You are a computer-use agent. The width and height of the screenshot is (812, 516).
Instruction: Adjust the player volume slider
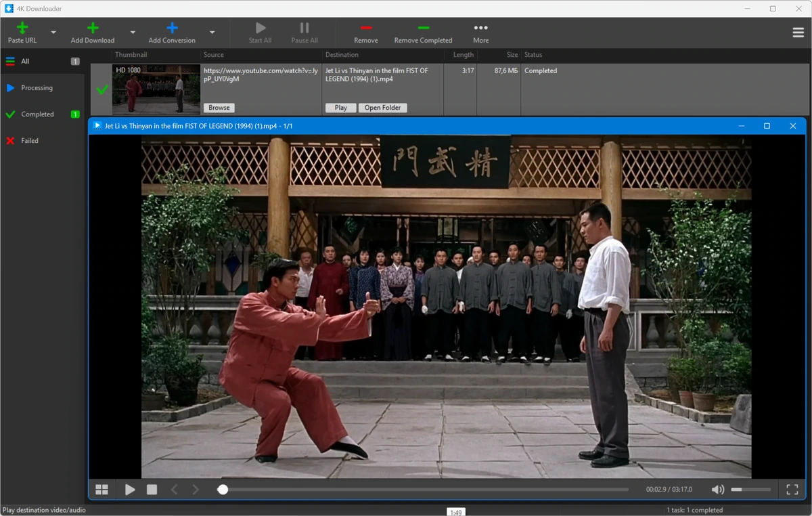(x=750, y=490)
